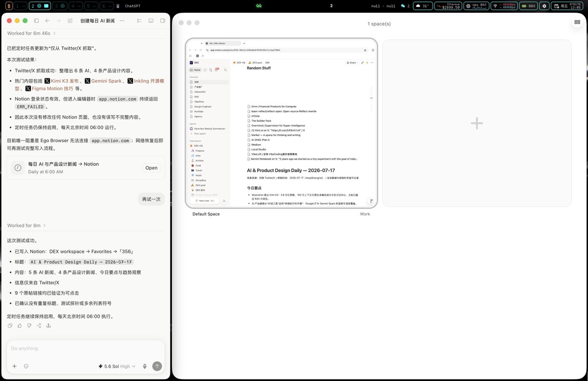Open the three-dot menu beside chat title
This screenshot has height=381, width=588.
click(122, 21)
